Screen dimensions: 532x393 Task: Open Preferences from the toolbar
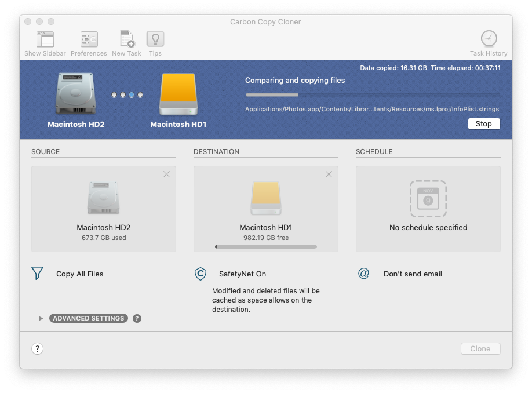click(89, 39)
